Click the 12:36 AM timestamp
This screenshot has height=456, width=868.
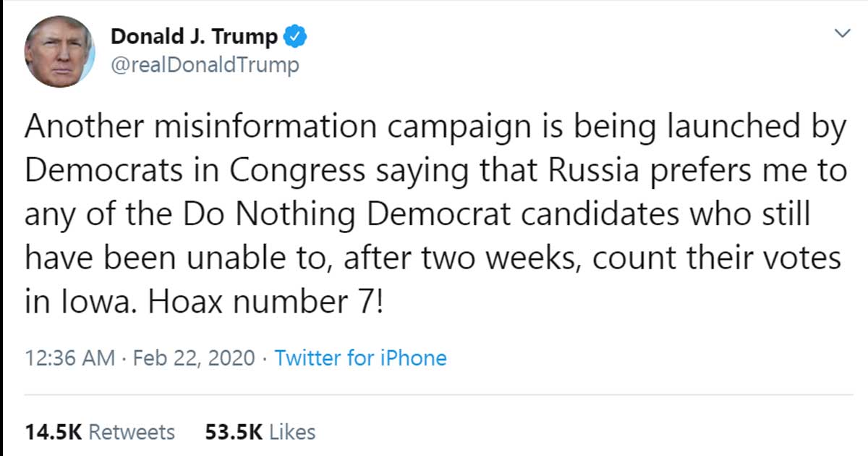pos(69,358)
